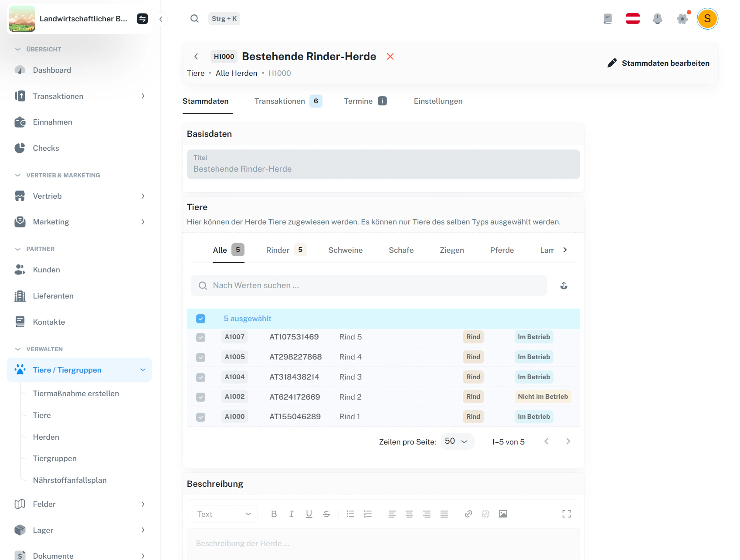Open Dashboard in sidebar

click(x=79, y=70)
